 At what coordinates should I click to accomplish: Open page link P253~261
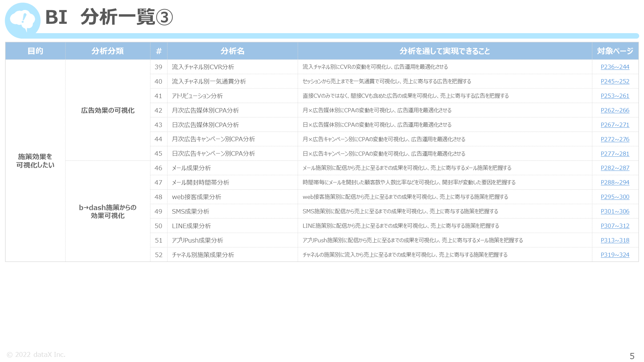coord(615,96)
